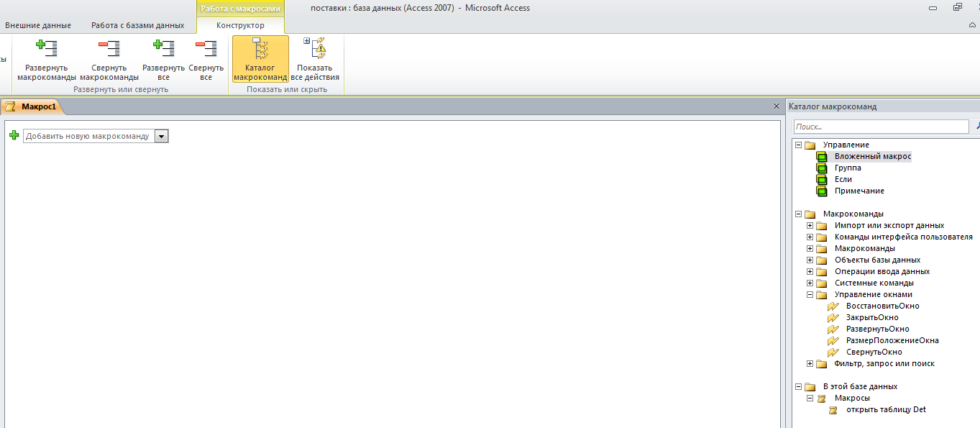Click Expand Actions (Развернуть макрокоманды) icon
The height and width of the screenshot is (428, 980).
pyautogui.click(x=47, y=49)
